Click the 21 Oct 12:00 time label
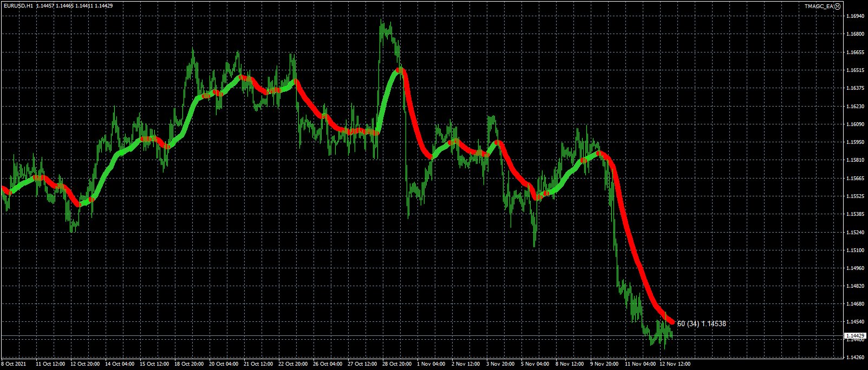868x370 pixels. pyautogui.click(x=258, y=364)
